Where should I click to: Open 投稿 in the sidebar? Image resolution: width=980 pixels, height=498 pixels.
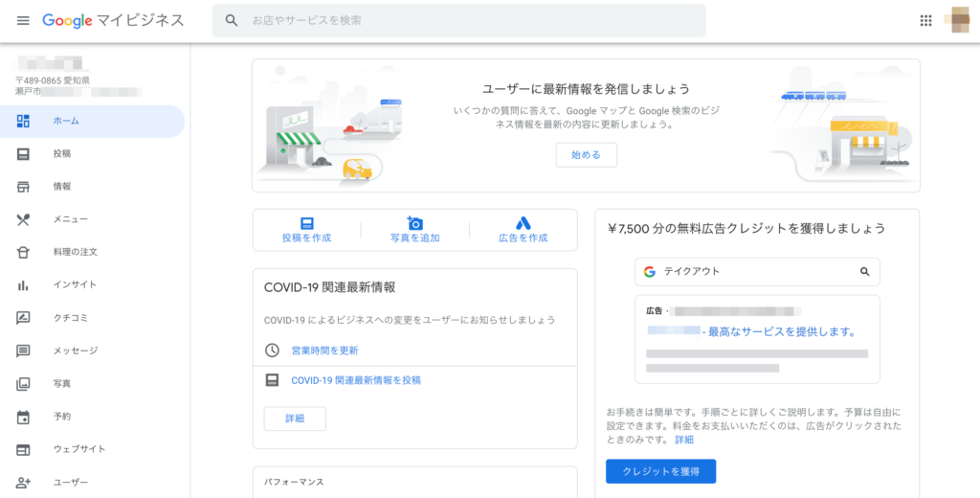93,154
